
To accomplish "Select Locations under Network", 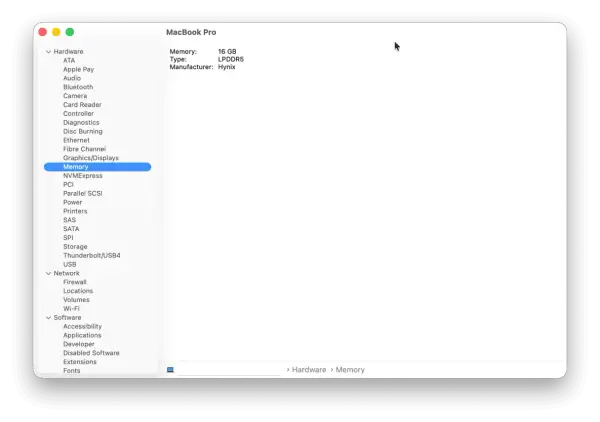I will coord(78,291).
